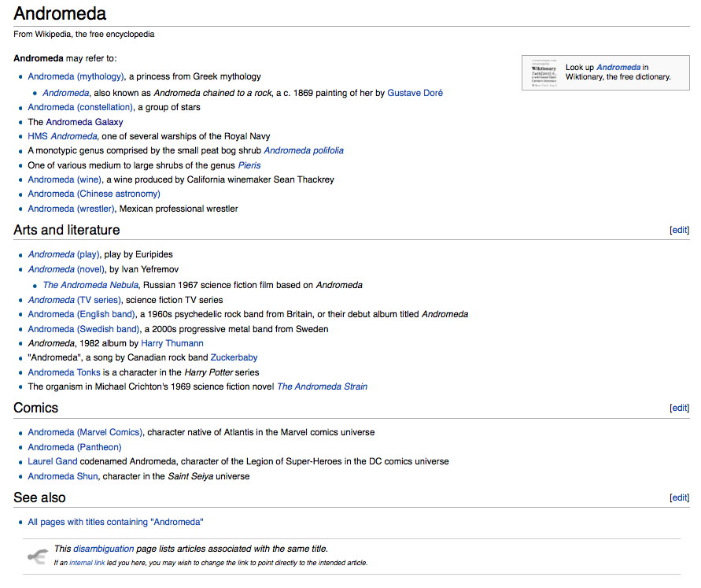Click the page title "Andromeda" heading
Screen dimensions: 701x588
click(60, 13)
